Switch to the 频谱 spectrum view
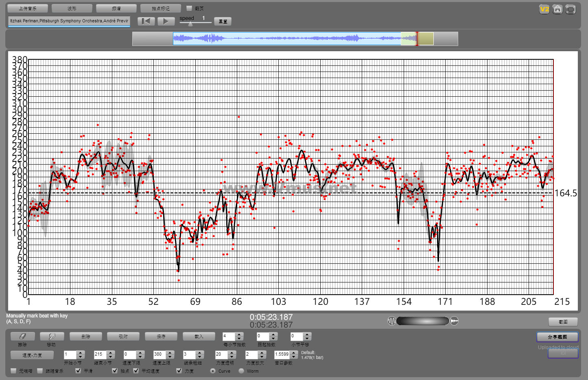588x380 pixels. click(116, 8)
